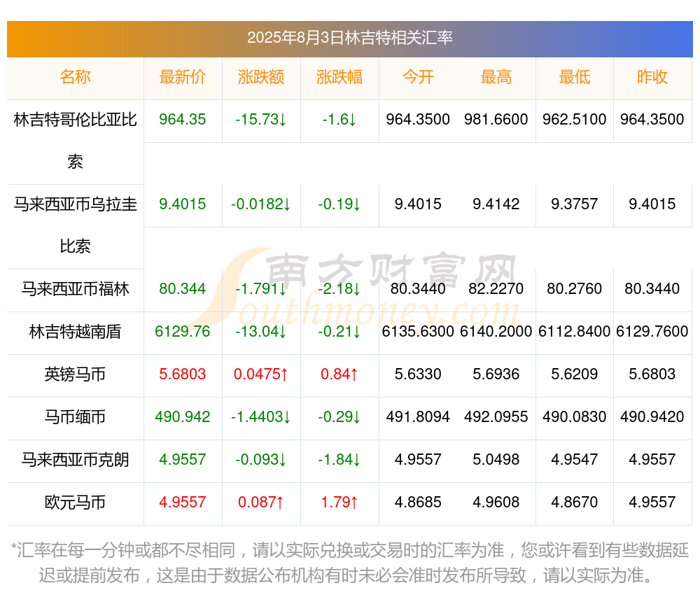700x597 pixels.
Task: Click the latest price 80.344
Action: (x=183, y=289)
